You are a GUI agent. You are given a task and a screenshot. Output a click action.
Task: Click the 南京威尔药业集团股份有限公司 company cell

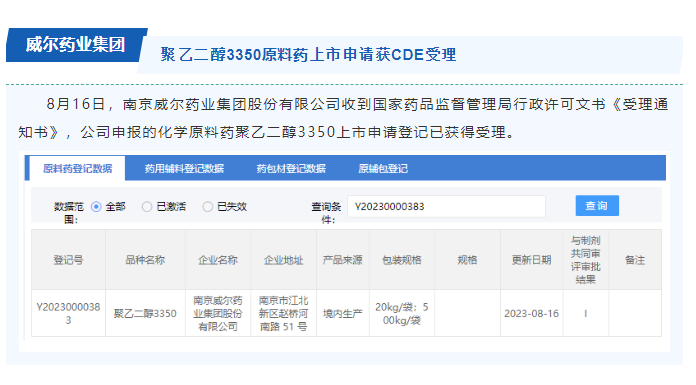pos(218,313)
